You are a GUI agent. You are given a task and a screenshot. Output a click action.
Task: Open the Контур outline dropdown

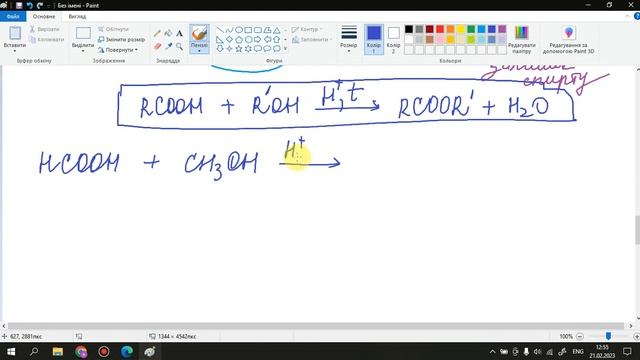coord(307,29)
